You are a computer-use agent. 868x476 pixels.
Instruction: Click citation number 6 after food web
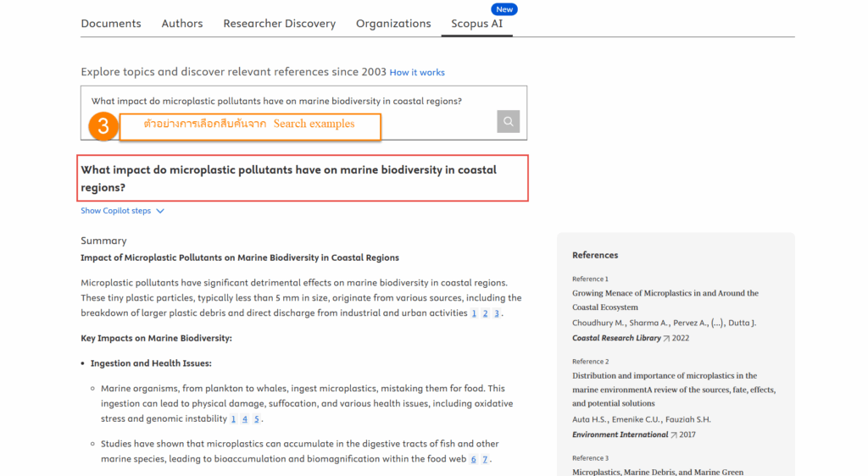[474, 460]
